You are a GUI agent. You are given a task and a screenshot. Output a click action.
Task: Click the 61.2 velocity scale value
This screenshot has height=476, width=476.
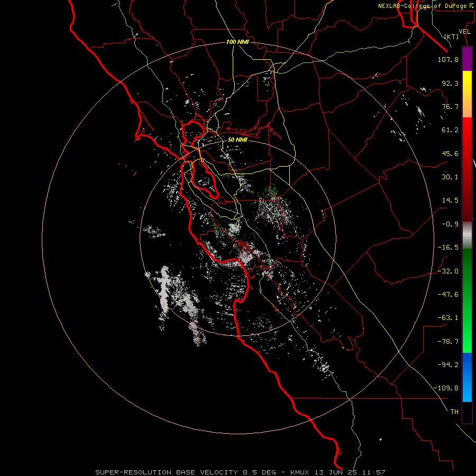tap(450, 130)
